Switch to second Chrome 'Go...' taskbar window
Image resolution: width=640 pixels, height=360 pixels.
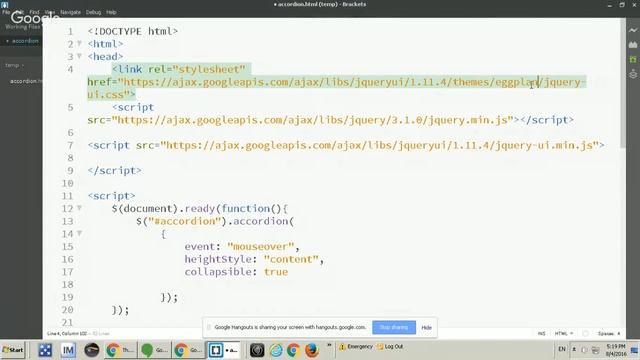pyautogui.click(x=188, y=350)
